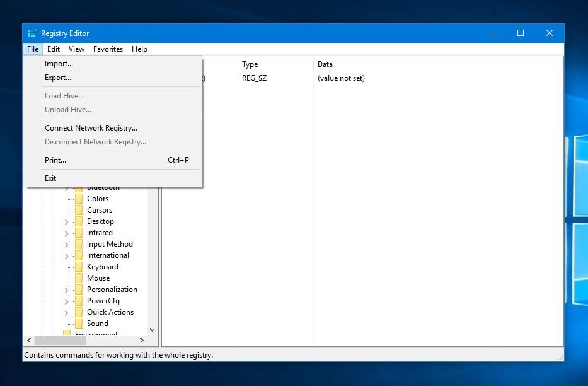Click Disconnect Network Registry... entry

[x=113, y=142]
